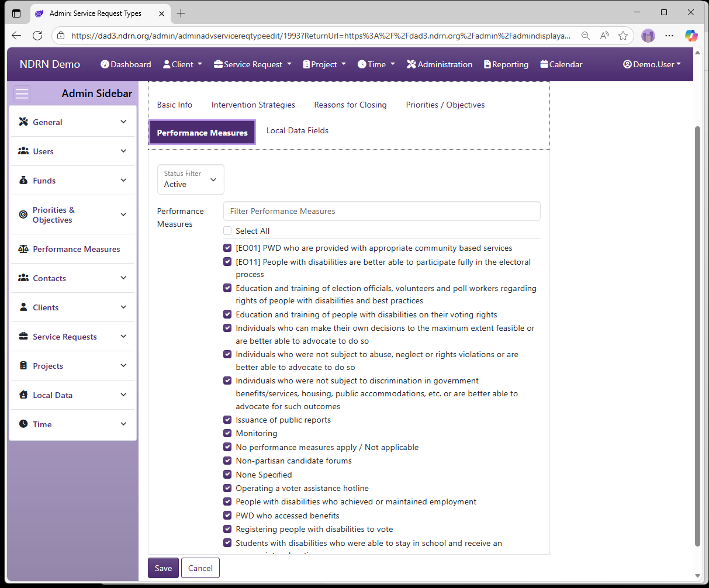Screen dimensions: 709x588
Task: Uncheck the None Specified checkbox
Action: (227, 474)
